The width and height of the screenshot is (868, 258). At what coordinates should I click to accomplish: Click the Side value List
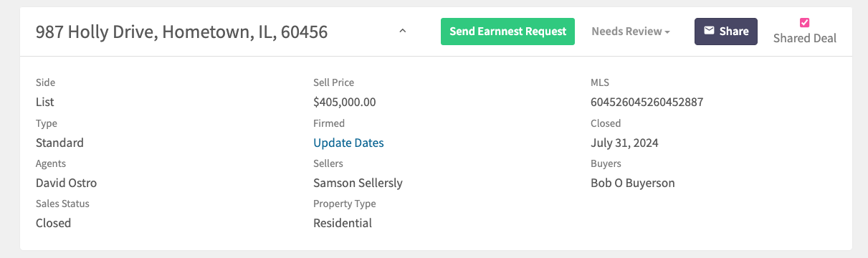pyautogui.click(x=45, y=102)
